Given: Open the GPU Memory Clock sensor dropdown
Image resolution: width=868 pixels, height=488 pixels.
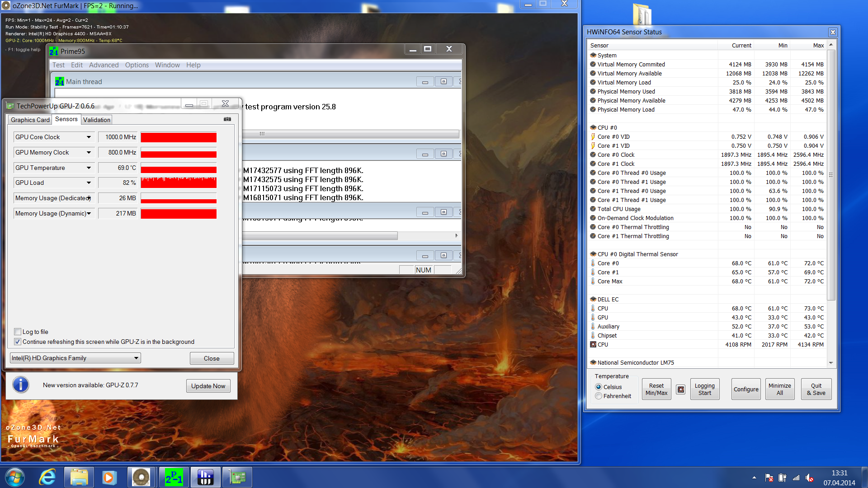Looking at the screenshot, I should 89,152.
